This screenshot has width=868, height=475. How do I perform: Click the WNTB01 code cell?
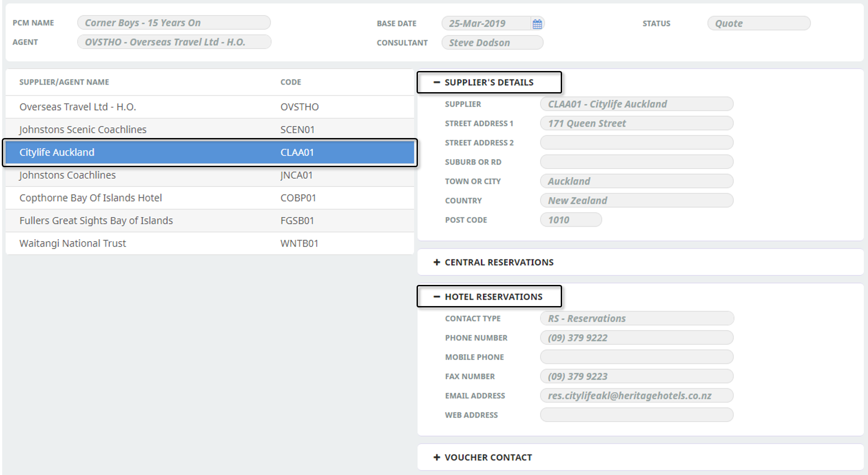(299, 243)
